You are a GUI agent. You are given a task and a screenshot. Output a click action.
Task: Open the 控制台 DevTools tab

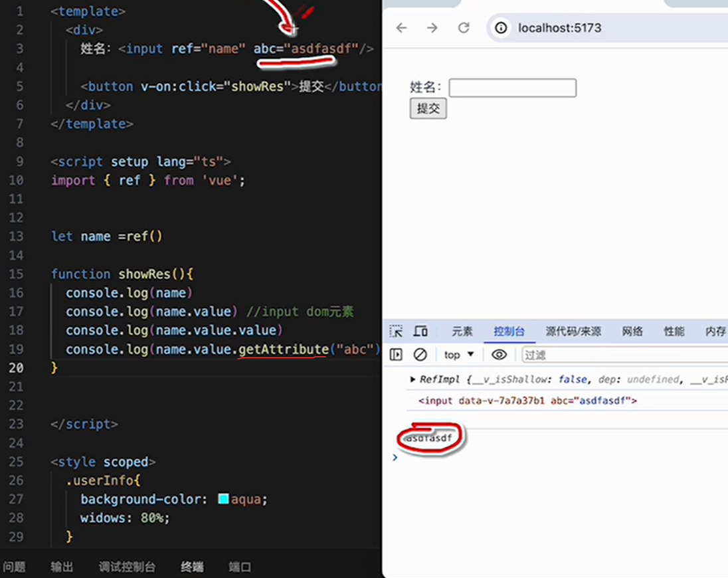(x=509, y=331)
